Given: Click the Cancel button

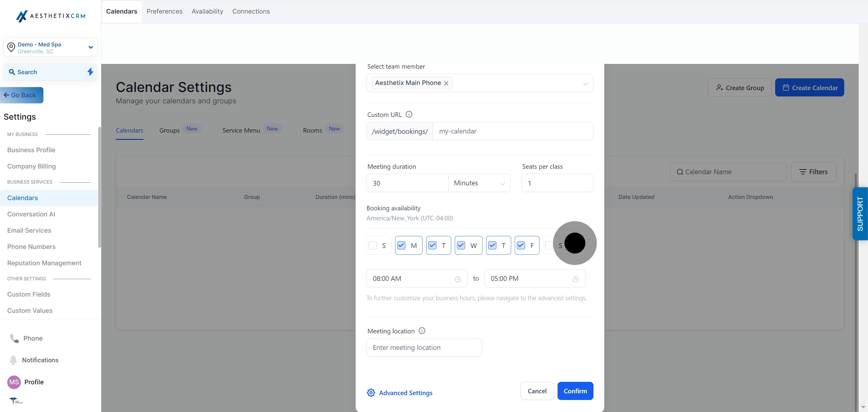Looking at the screenshot, I should [x=537, y=391].
